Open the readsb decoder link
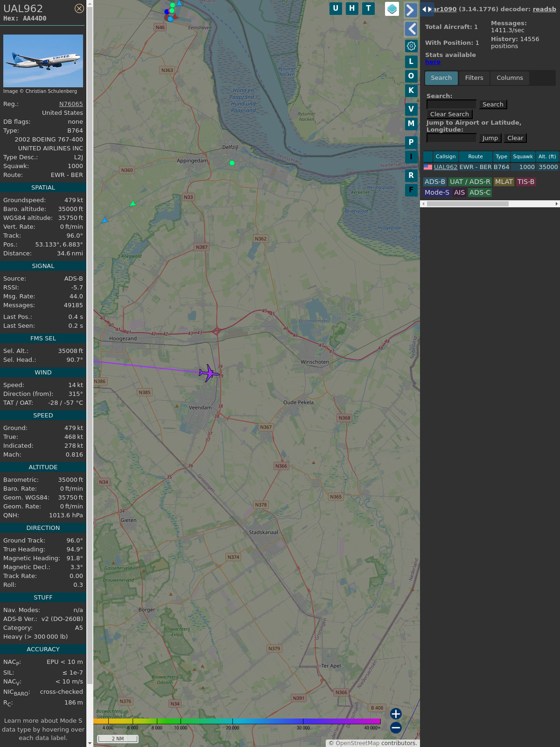560x747 pixels. (544, 9)
